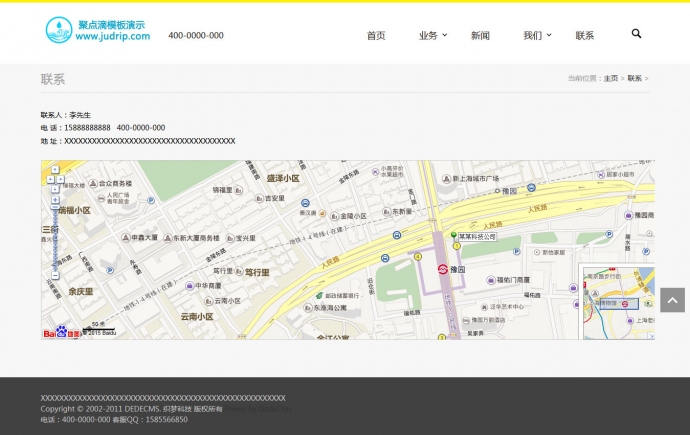Image resolution: width=690 pixels, height=435 pixels.
Task: Go to 首页 in navigation
Action: pyautogui.click(x=376, y=36)
